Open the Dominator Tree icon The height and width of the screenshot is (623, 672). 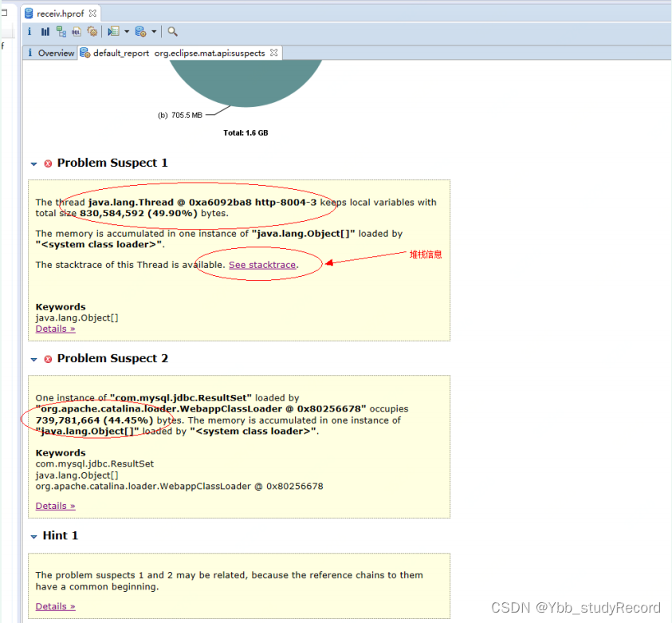click(61, 31)
